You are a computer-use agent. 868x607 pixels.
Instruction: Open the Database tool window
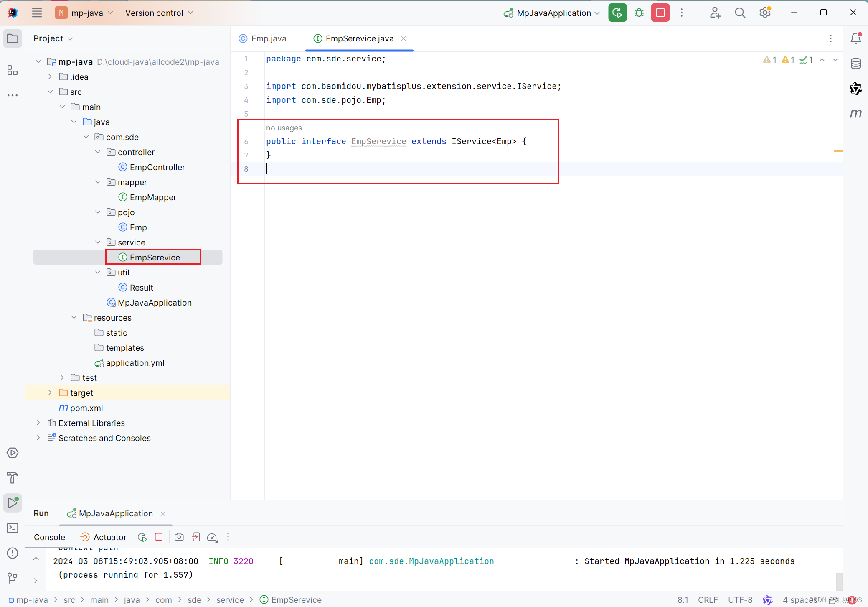click(x=855, y=64)
